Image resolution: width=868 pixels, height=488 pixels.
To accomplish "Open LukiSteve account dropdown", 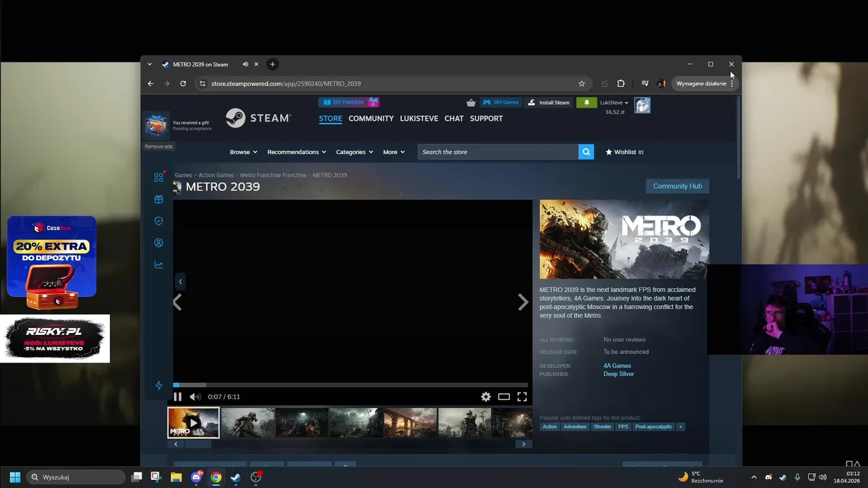I will pos(614,102).
